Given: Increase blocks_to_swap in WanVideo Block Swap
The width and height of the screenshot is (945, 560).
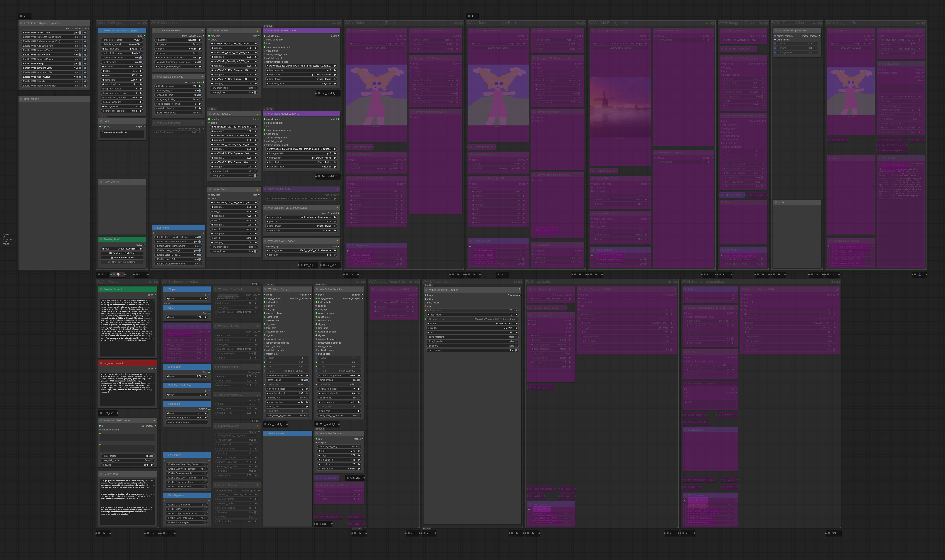Looking at the screenshot, I should 200,86.
